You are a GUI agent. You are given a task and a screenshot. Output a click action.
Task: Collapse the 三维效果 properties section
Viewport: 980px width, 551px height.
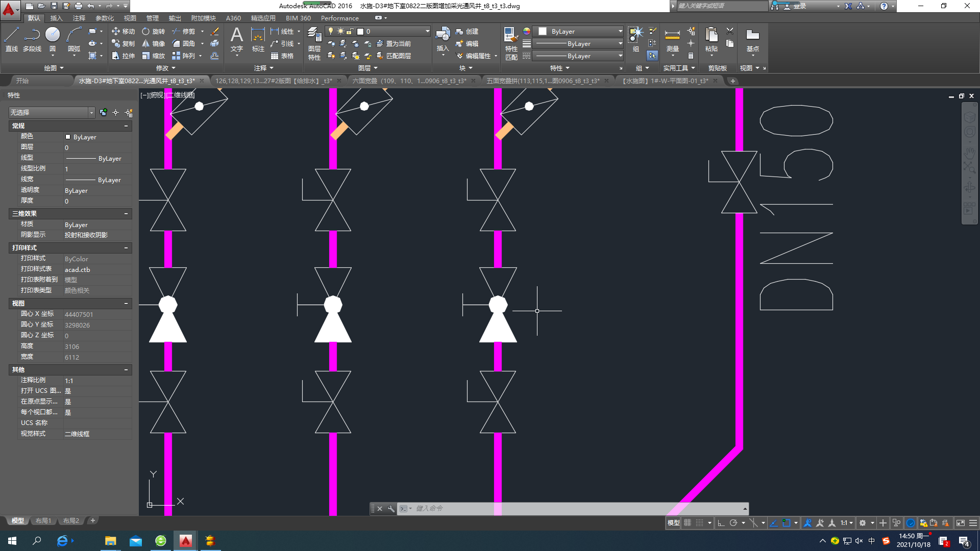[x=126, y=213]
